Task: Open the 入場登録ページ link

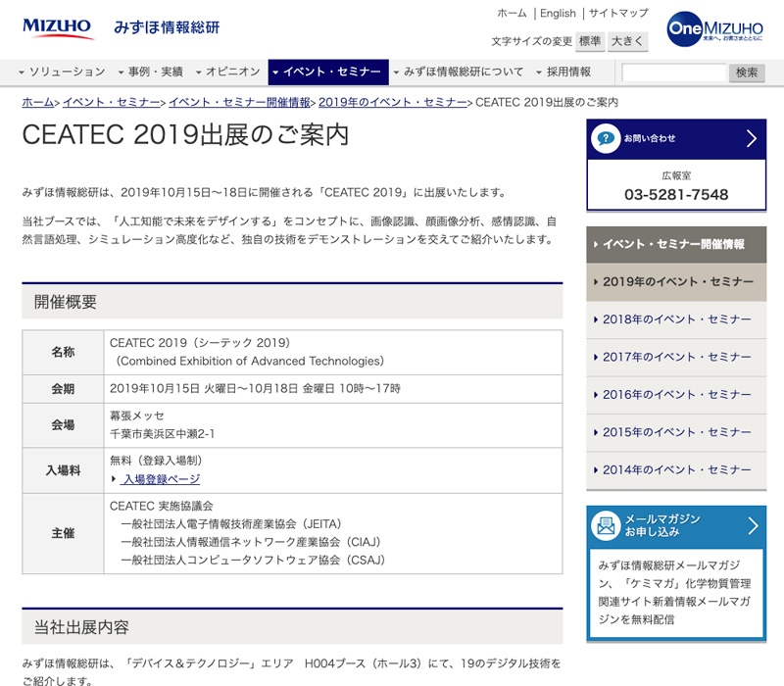Action: pos(162,479)
